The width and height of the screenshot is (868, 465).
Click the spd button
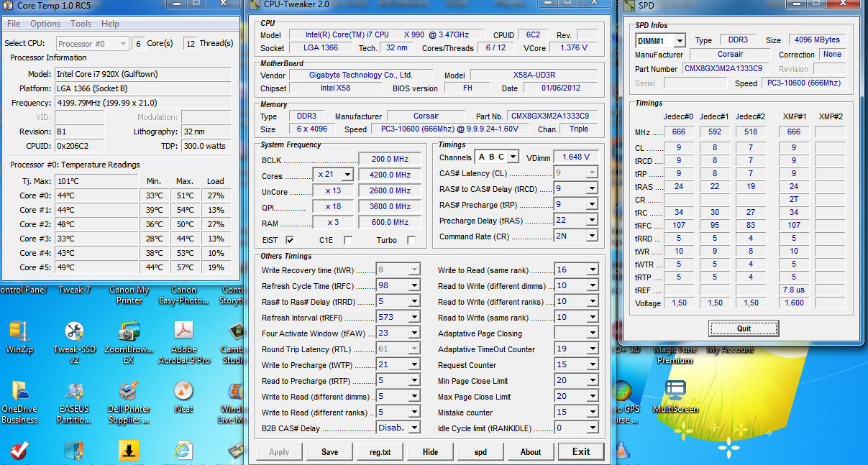(x=480, y=452)
